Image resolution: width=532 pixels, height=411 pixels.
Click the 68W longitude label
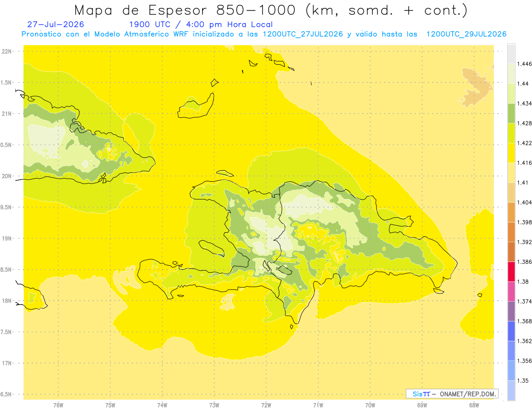click(474, 406)
